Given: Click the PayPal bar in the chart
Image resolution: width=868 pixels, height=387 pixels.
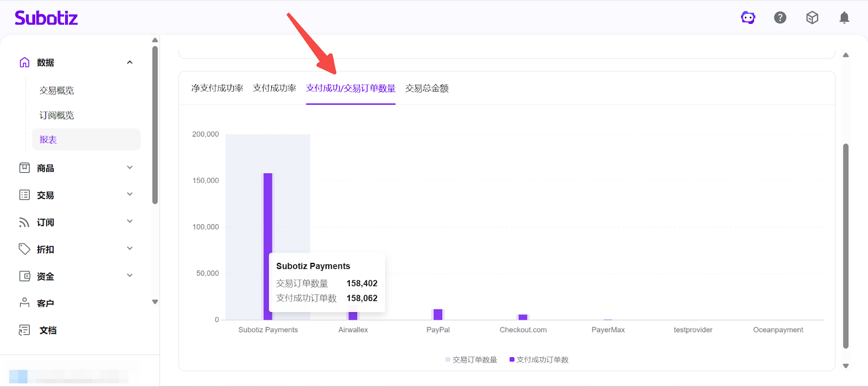Looking at the screenshot, I should 438,314.
